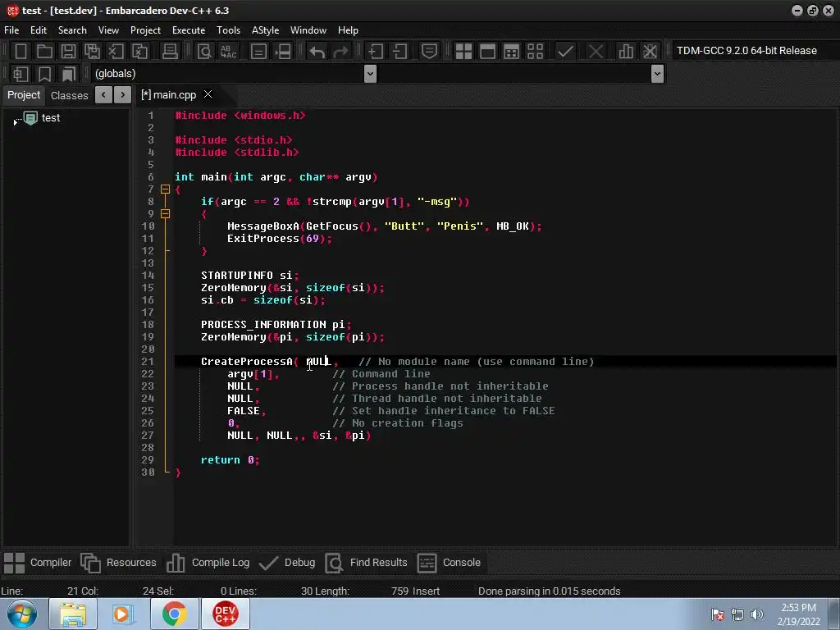
Task: Open the Help menu
Action: pyautogui.click(x=348, y=30)
